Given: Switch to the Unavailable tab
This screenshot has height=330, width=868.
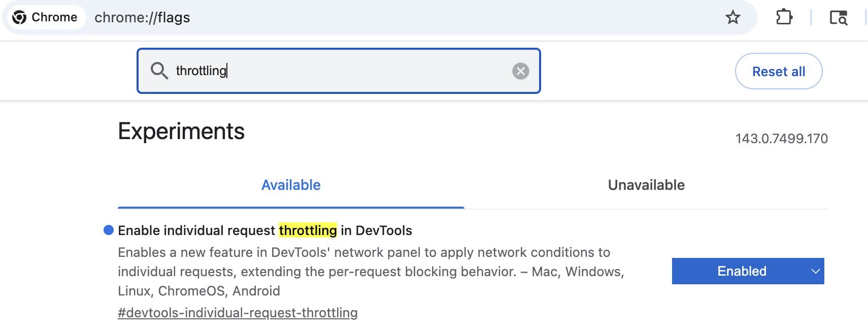Looking at the screenshot, I should click(x=646, y=185).
